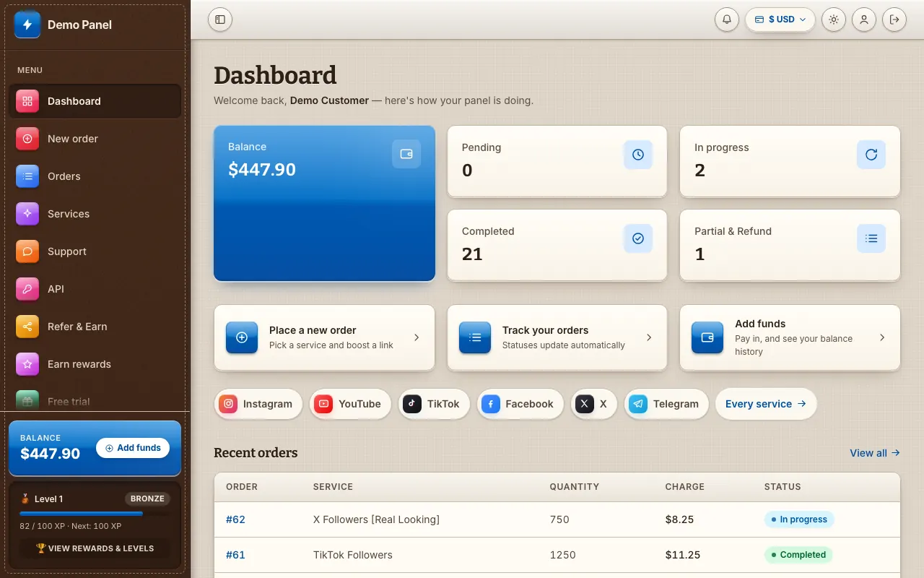
Task: Click Add funds in sidebar balance card
Action: pyautogui.click(x=133, y=448)
